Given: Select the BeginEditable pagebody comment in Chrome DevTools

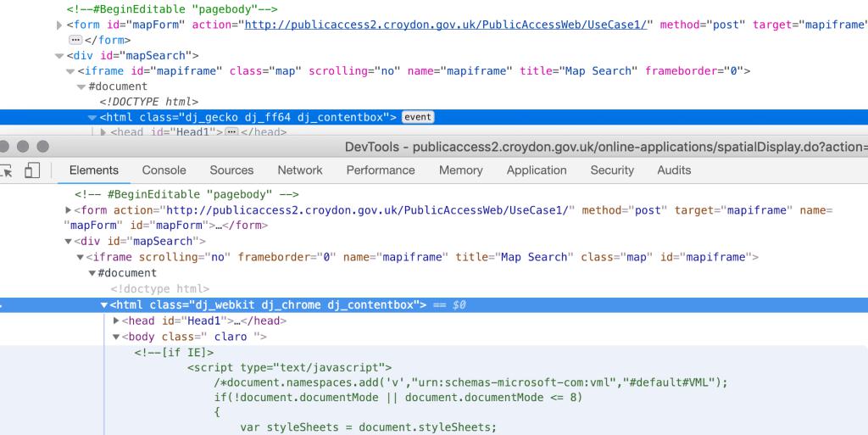Looking at the screenshot, I should coord(187,194).
